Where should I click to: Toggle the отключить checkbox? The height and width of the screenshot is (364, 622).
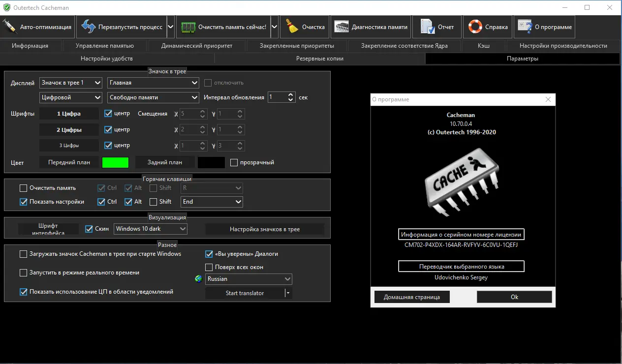pos(208,83)
